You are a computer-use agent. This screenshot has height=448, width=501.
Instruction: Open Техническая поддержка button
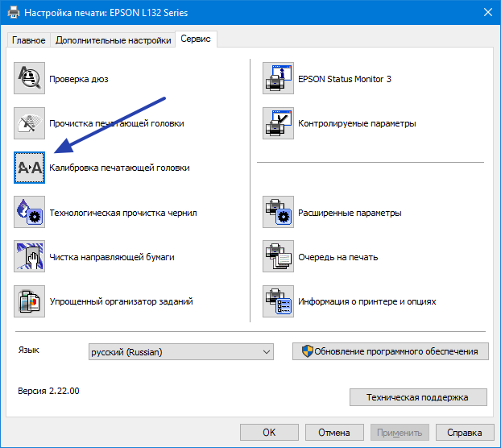pos(418,397)
